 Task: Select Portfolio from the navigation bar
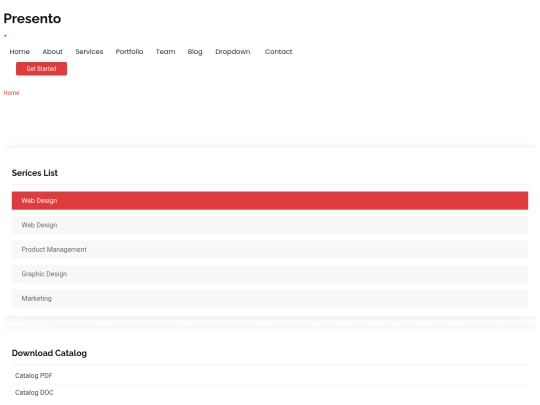[129, 52]
